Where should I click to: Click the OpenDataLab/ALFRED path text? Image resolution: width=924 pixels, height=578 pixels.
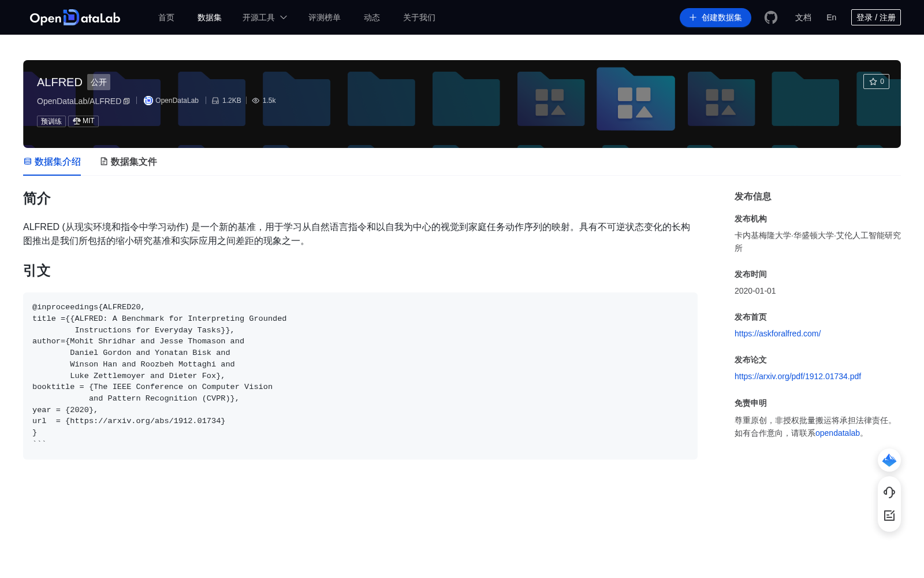(79, 101)
